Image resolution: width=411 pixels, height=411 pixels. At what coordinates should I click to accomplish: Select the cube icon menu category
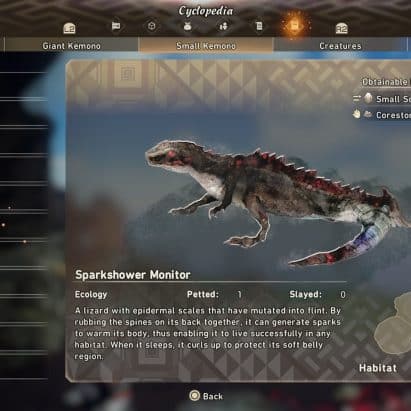[x=152, y=26]
